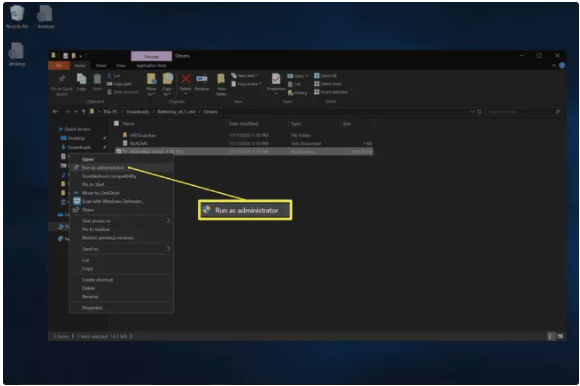This screenshot has width=580, height=386.
Task: Switch to the Application Tools tab
Action: [x=151, y=65]
